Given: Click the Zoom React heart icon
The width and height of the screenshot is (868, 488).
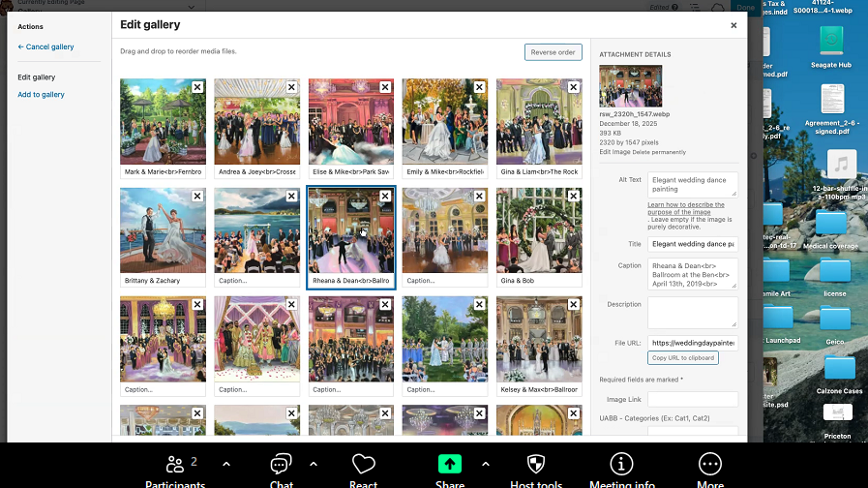Looking at the screenshot, I should tap(363, 465).
